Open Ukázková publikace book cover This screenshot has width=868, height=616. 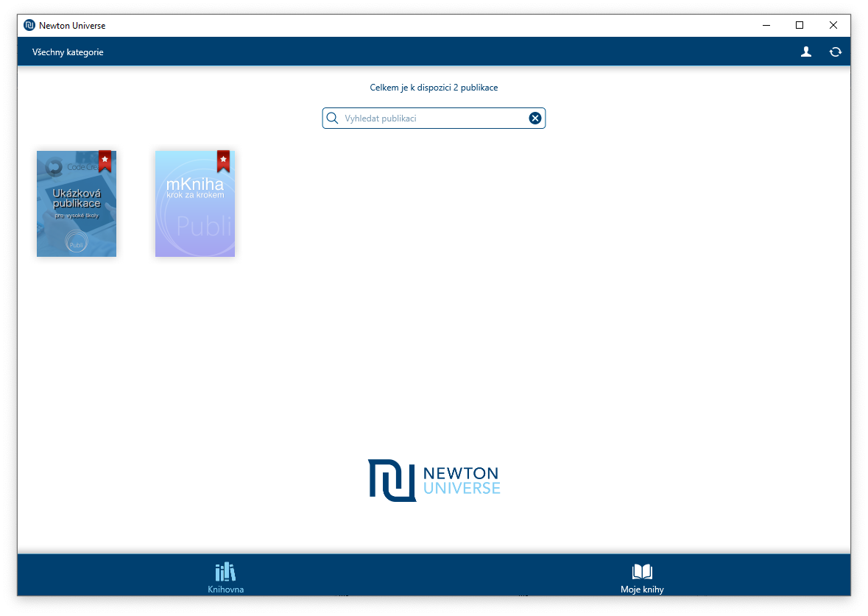(77, 204)
